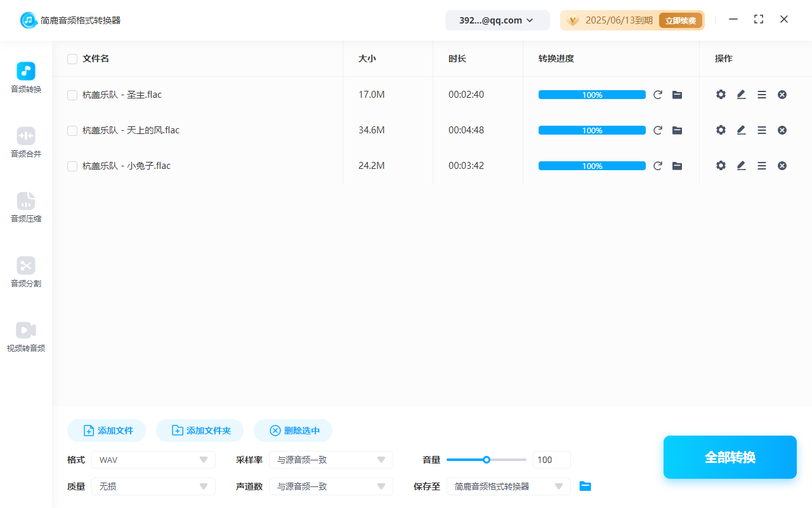Remove 杭盖乐队 - 天上的风.flac with delete icon
The height and width of the screenshot is (508, 812).
782,130
